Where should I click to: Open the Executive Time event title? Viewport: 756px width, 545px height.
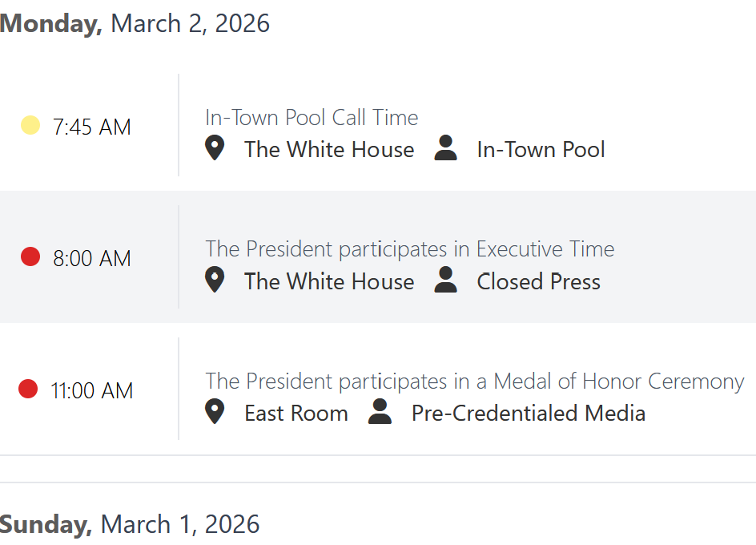click(409, 249)
